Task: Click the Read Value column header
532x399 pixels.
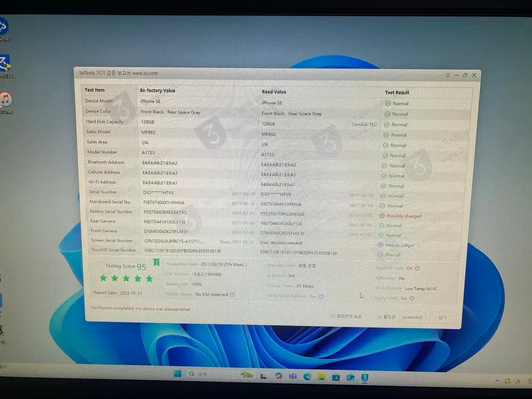Action: point(274,92)
